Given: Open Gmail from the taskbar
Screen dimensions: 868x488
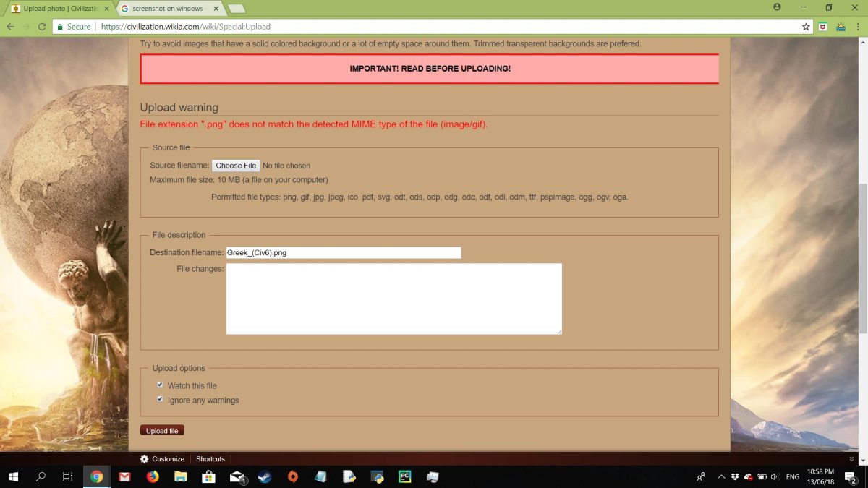Looking at the screenshot, I should click(124, 476).
